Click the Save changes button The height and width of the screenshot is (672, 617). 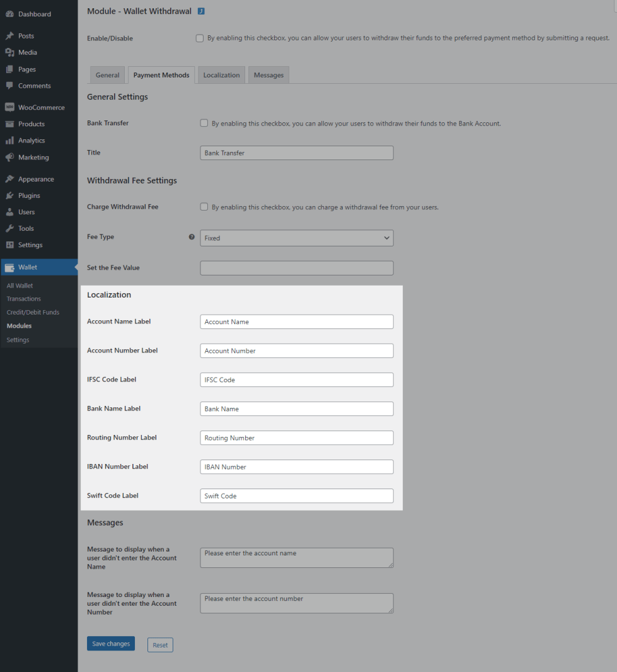click(x=111, y=644)
